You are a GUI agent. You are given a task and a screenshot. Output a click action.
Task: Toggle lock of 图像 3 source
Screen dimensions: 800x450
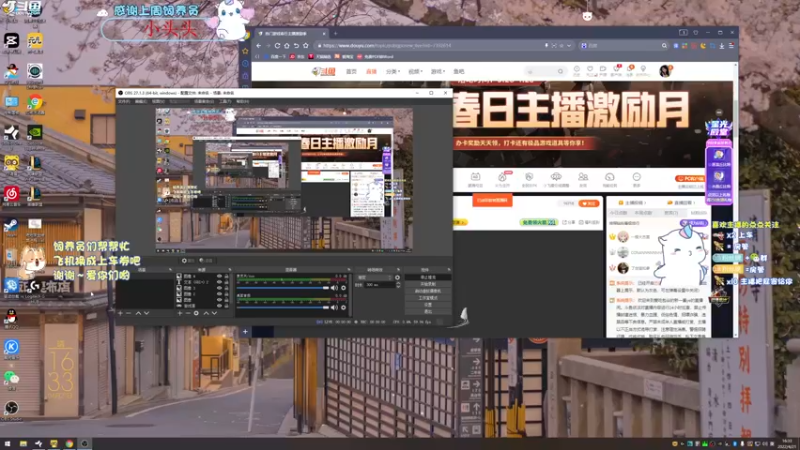[x=227, y=288]
